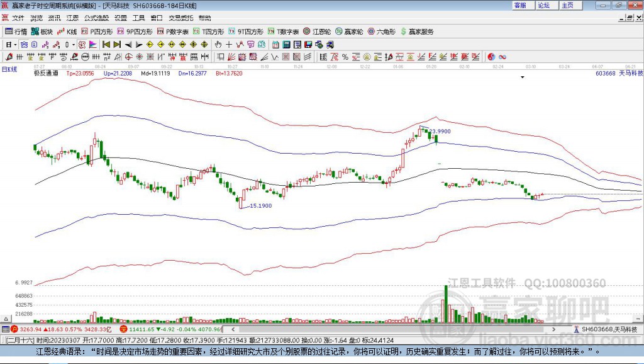Click the Tp=23.0556 indicator value

coord(80,73)
